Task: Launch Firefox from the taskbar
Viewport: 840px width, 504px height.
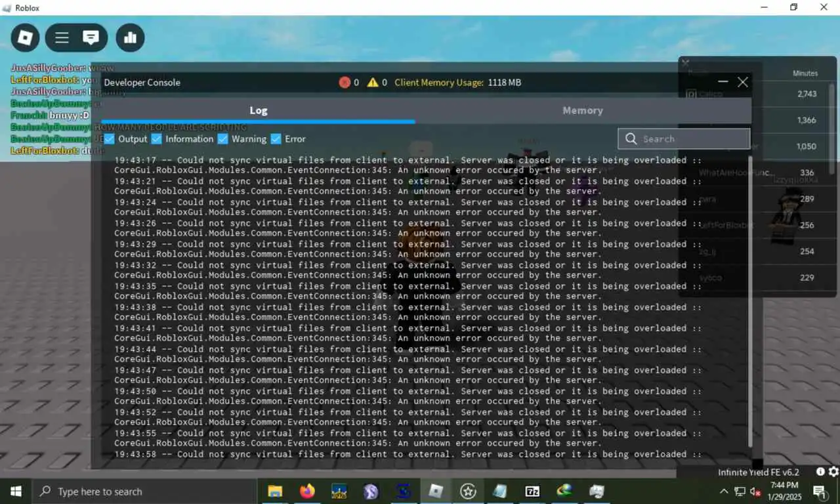Action: coord(306,492)
